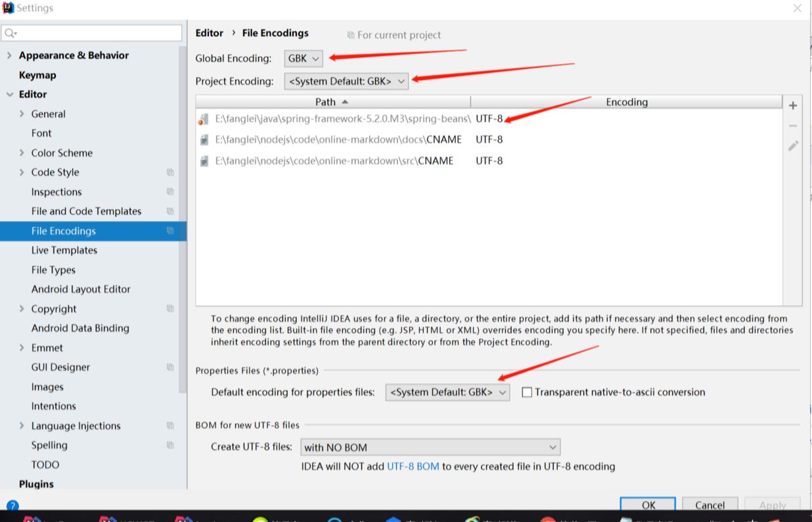Open the Project Encoding dropdown
The height and width of the screenshot is (522, 812).
coord(346,82)
